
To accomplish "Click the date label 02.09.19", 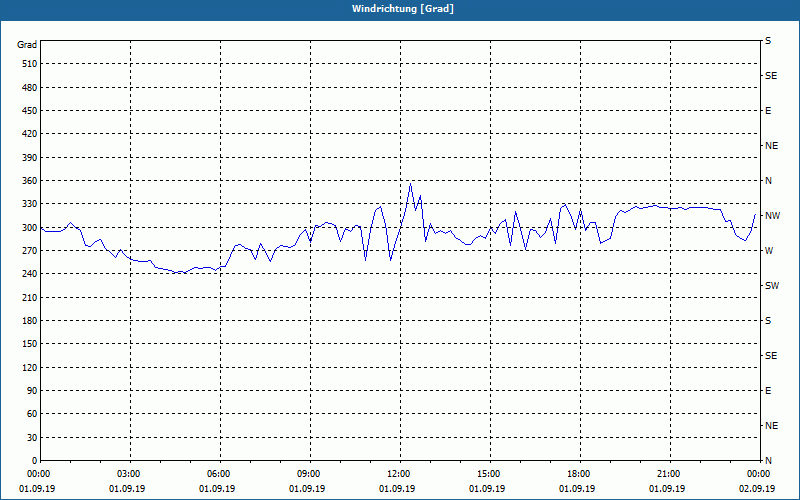I will (757, 489).
